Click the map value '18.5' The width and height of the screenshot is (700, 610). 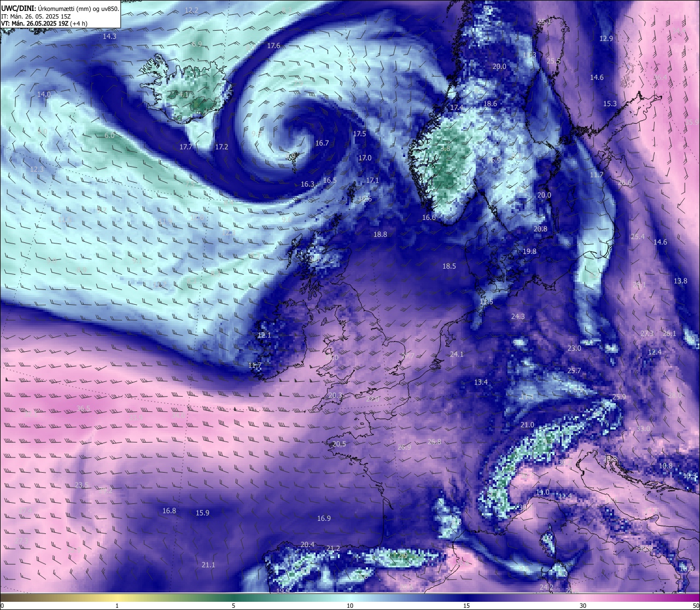pos(449,266)
